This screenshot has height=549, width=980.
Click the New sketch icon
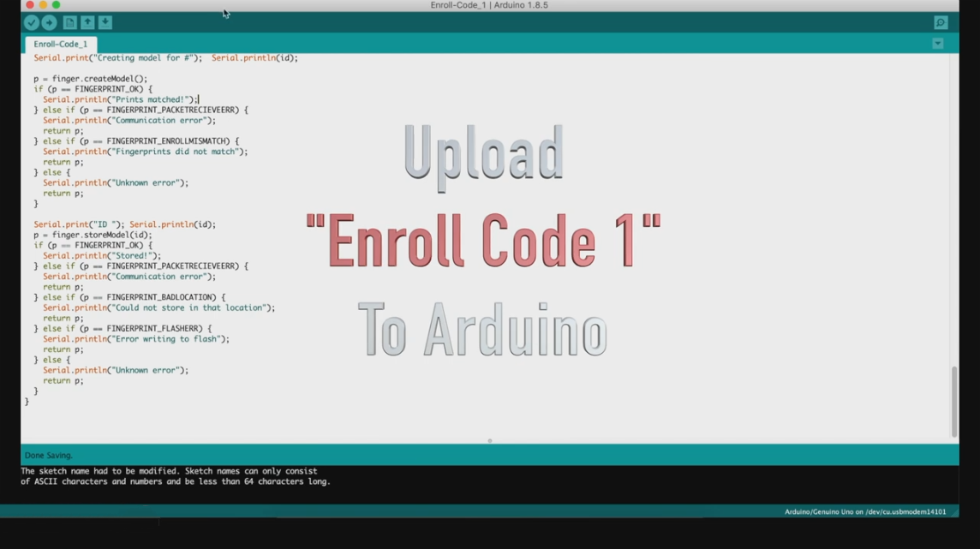70,22
